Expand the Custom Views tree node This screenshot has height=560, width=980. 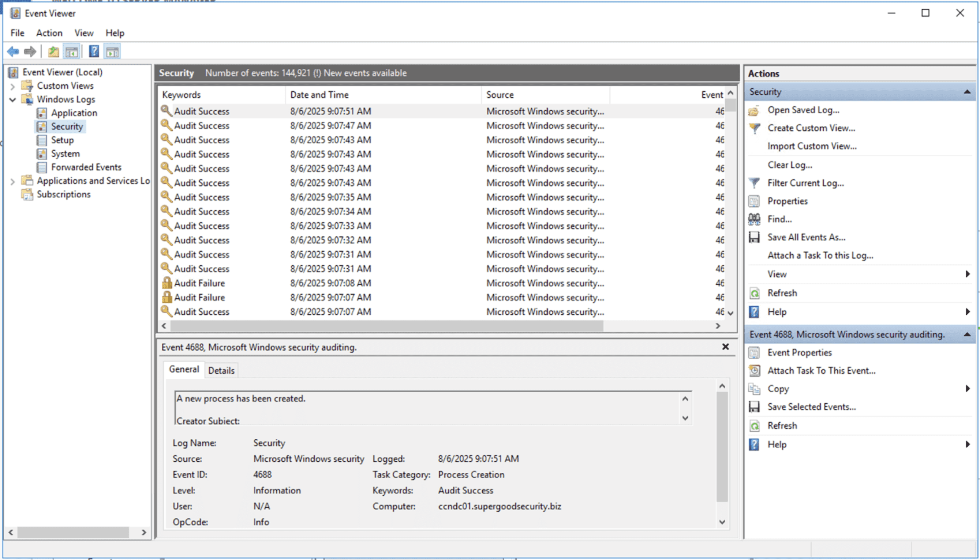[x=12, y=86]
